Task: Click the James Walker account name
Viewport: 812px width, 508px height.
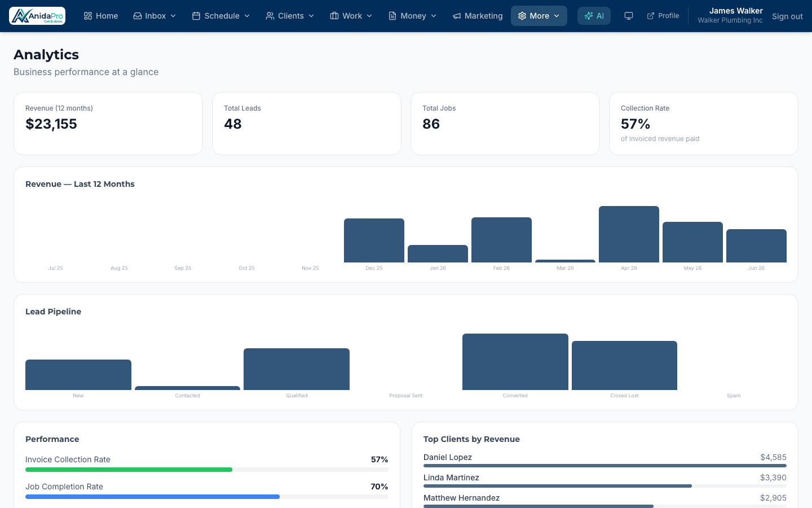Action: [736, 11]
